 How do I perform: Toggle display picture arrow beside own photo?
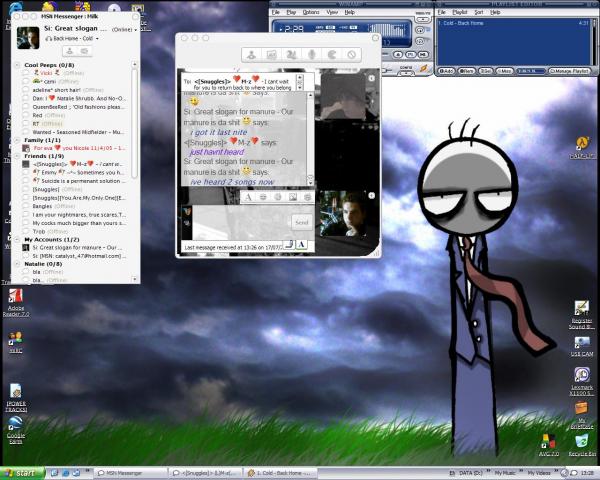(x=372, y=196)
